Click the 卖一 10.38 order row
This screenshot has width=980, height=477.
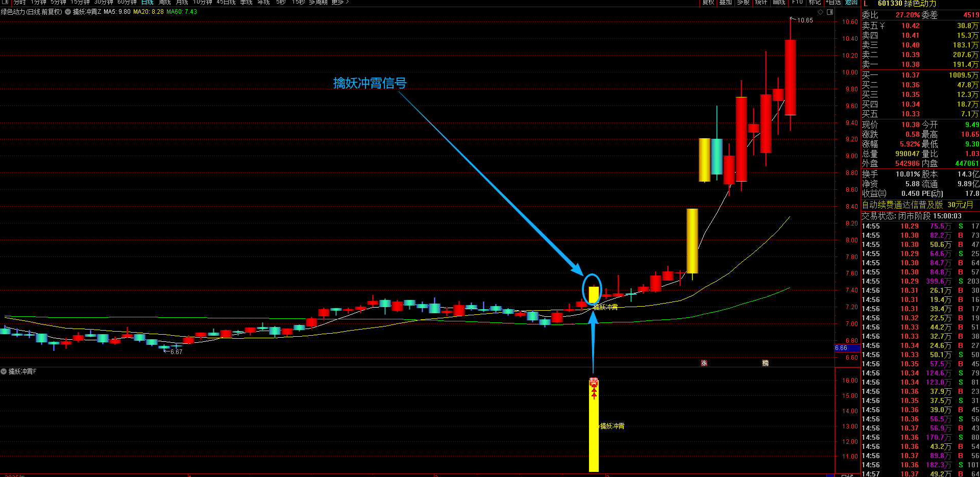pos(920,64)
